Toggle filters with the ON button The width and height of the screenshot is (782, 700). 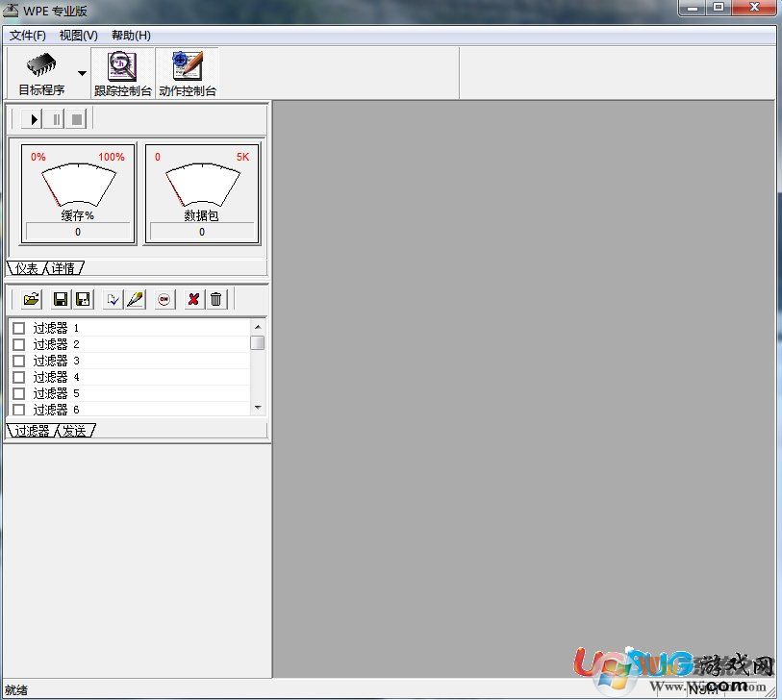164,299
